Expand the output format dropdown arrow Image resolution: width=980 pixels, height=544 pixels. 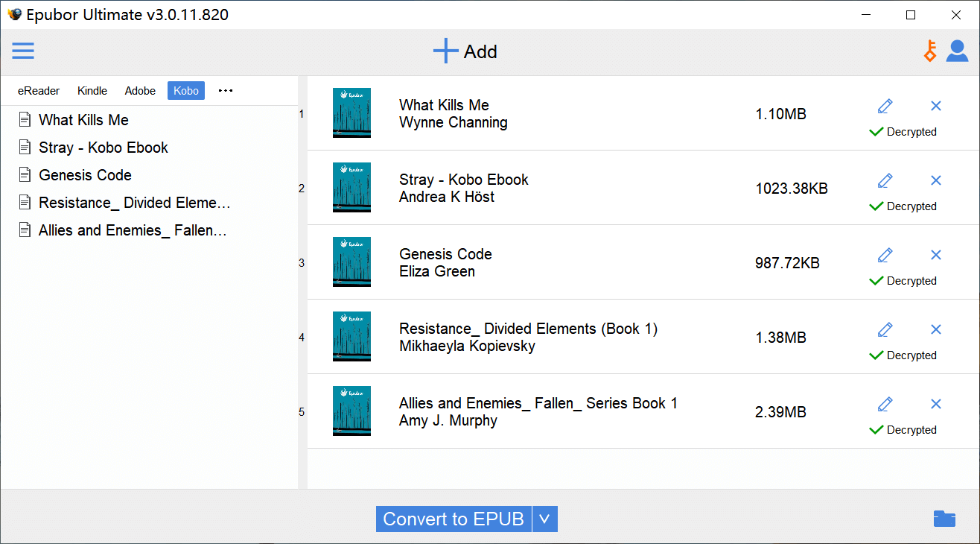(x=545, y=519)
